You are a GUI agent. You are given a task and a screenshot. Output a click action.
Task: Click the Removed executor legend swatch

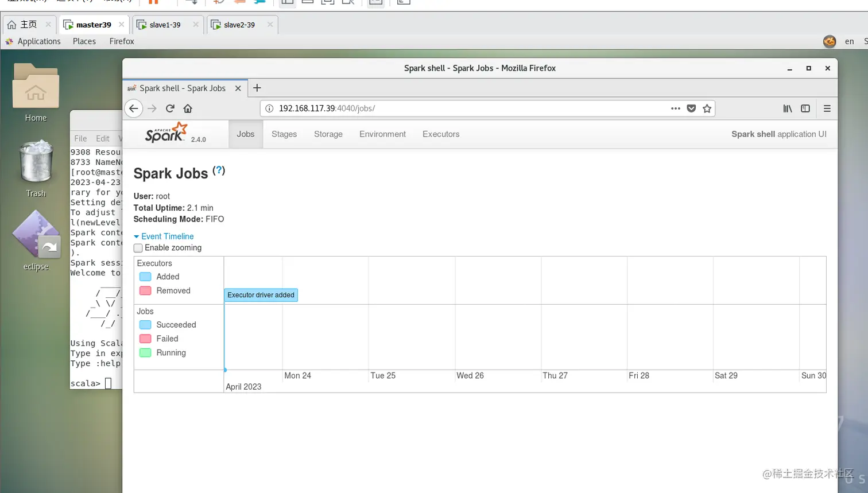[x=145, y=291]
